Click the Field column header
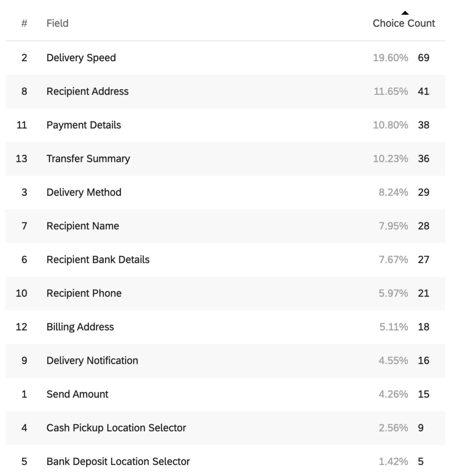The width and height of the screenshot is (449, 476). [57, 23]
